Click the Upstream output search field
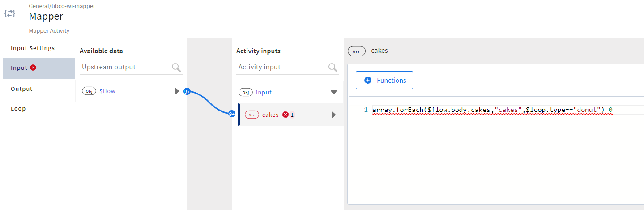The image size is (644, 218). coord(125,68)
